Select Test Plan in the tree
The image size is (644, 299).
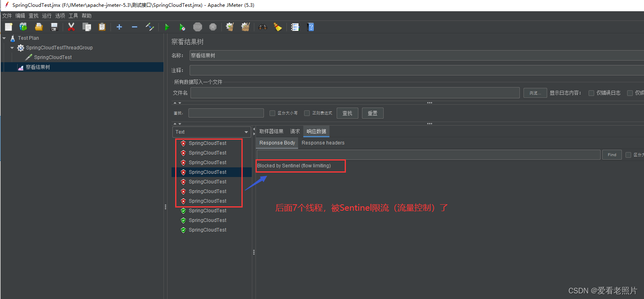click(29, 38)
